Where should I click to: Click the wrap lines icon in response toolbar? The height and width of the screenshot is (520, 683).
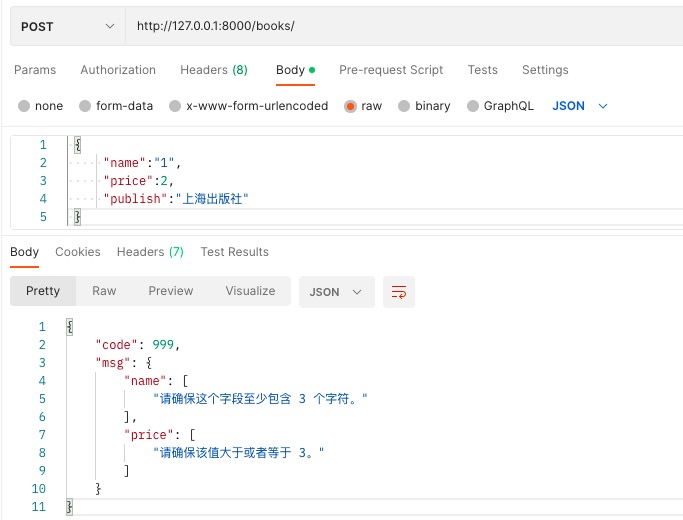coord(399,292)
